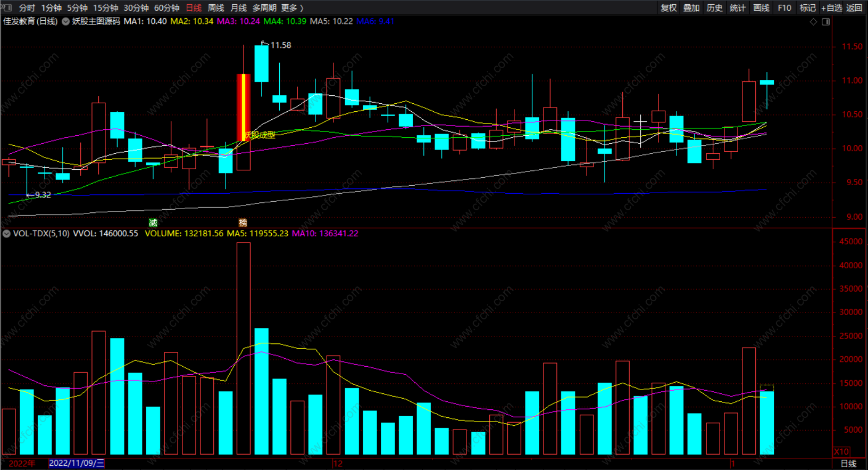The width and height of the screenshot is (868, 470).
Task: Click the 11.58 high price marker
Action: [281, 45]
